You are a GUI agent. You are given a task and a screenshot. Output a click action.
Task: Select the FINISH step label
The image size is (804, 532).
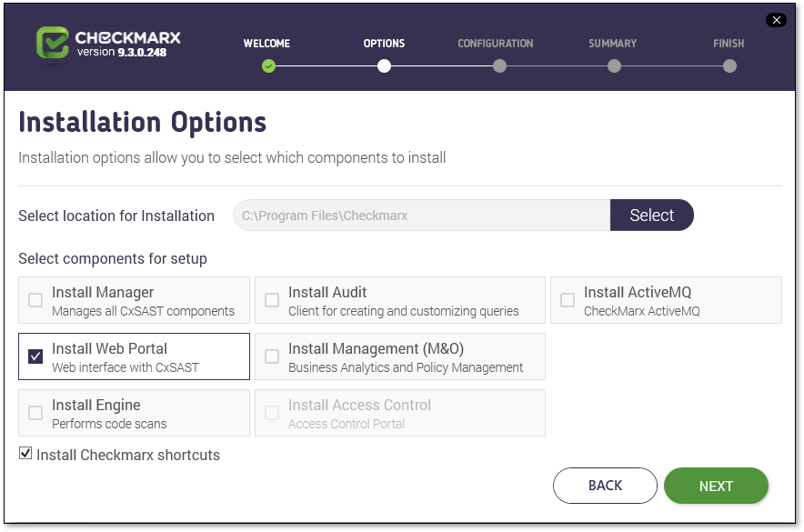(x=729, y=44)
